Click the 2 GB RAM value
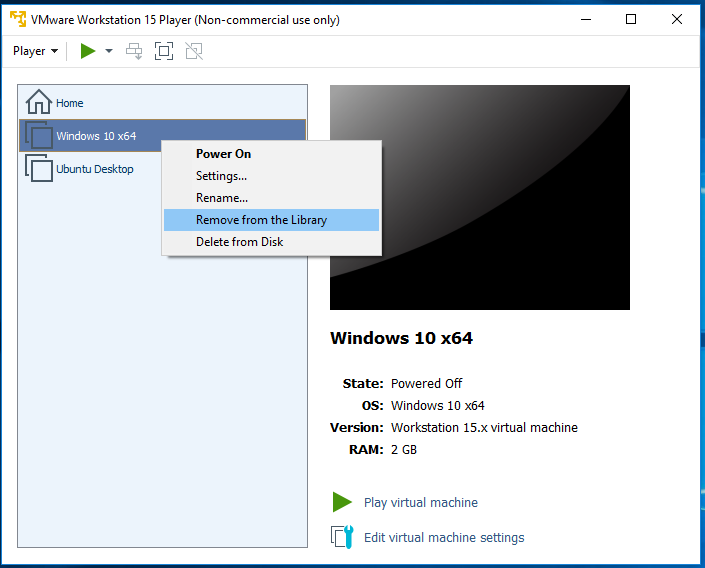This screenshot has width=705, height=568. pyautogui.click(x=404, y=450)
